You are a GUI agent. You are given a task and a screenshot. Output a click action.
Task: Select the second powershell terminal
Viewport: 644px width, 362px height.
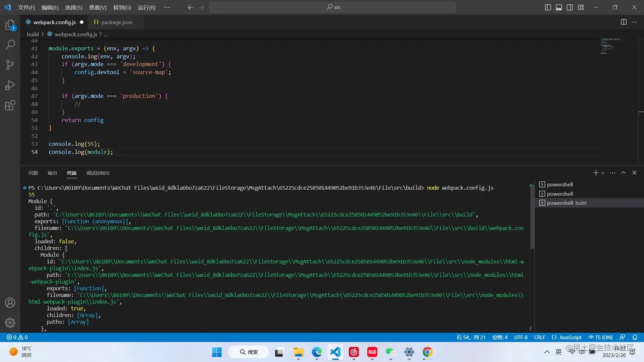pos(589,194)
